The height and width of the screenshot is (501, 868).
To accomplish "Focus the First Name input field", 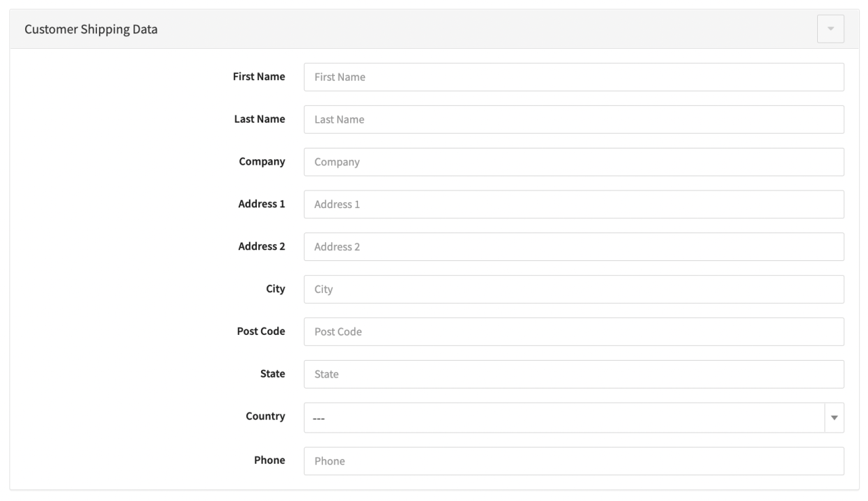I will pyautogui.click(x=574, y=77).
